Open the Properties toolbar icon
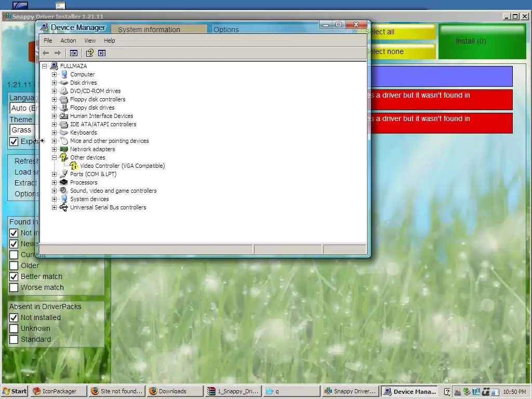Image resolution: width=532 pixels, height=399 pixels. (89, 53)
